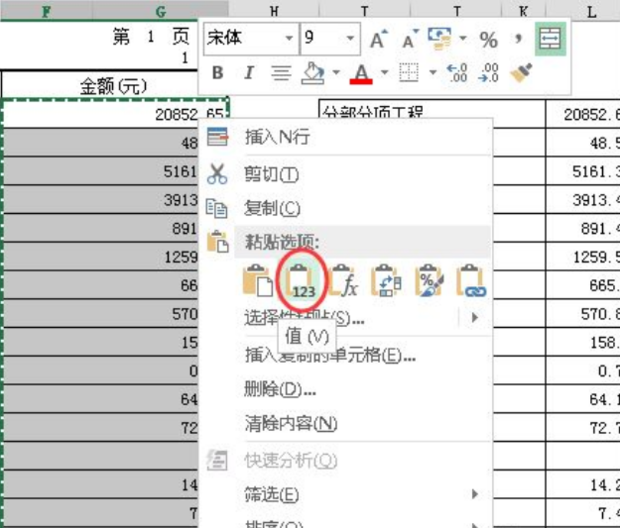
Task: Select column G header
Action: 161,11
